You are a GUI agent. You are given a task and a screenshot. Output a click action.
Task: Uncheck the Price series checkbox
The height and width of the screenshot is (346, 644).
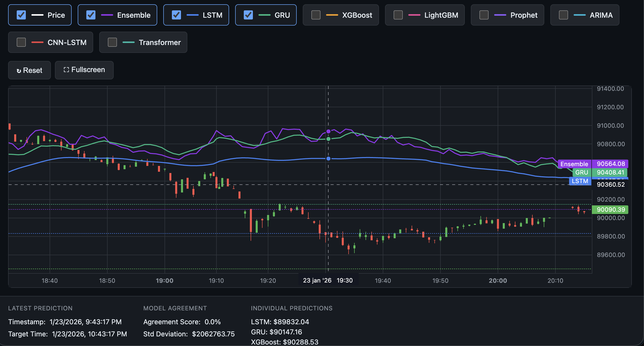pyautogui.click(x=21, y=15)
